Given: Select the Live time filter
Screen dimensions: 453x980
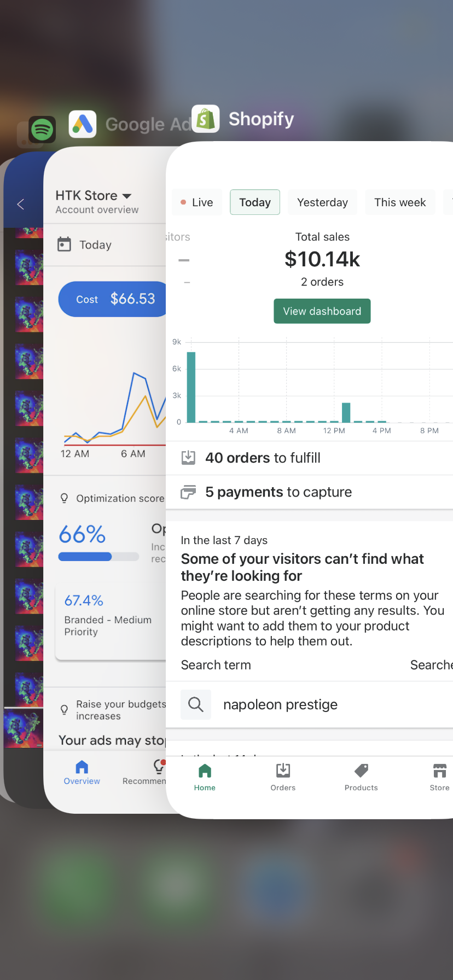Looking at the screenshot, I should (197, 202).
